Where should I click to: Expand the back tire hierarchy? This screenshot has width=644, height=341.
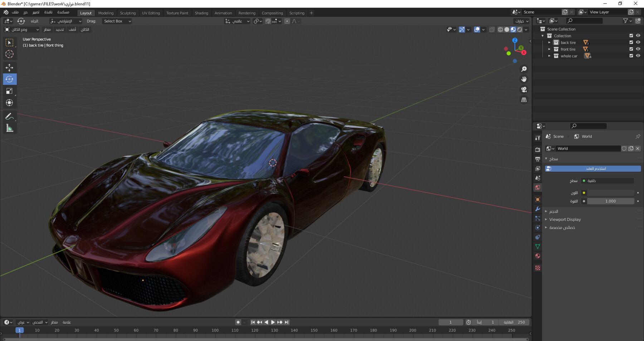549,42
